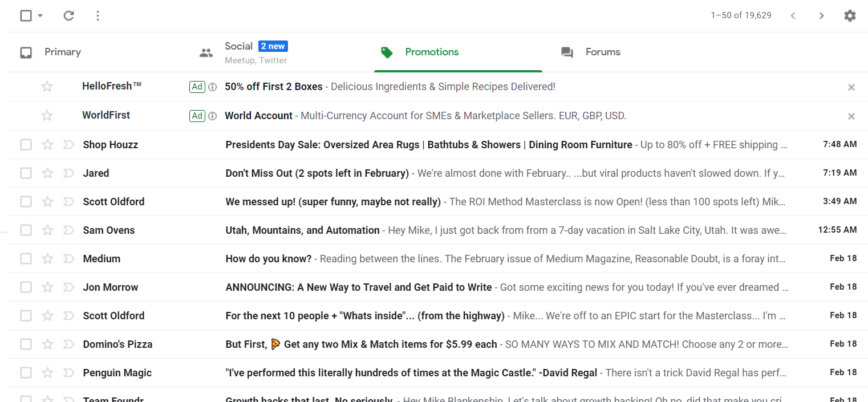Viewport: 868px width, 402px height.
Task: Select the Sam Ovens email checkbox
Action: click(x=26, y=230)
